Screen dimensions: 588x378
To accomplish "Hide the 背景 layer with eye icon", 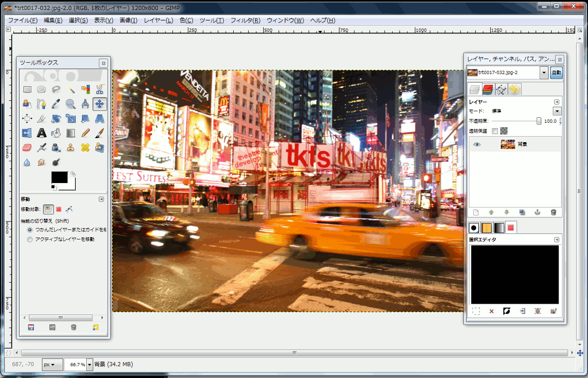I will coord(476,145).
